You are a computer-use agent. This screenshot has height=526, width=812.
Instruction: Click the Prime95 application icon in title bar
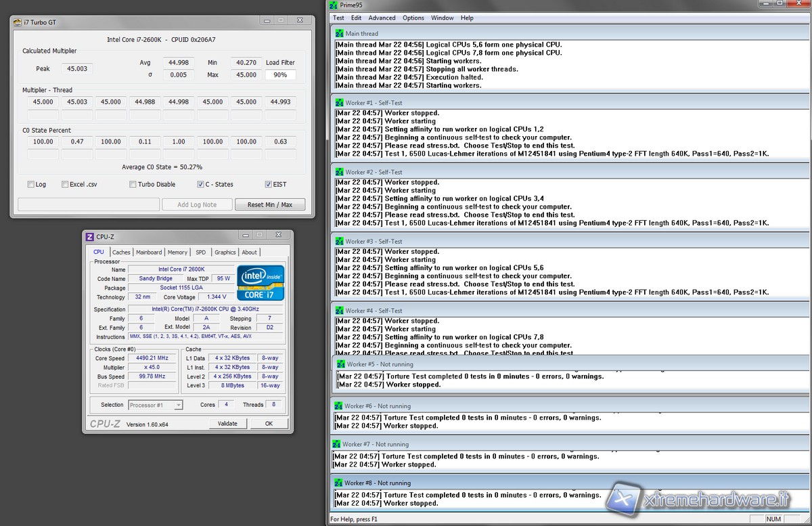click(x=334, y=5)
